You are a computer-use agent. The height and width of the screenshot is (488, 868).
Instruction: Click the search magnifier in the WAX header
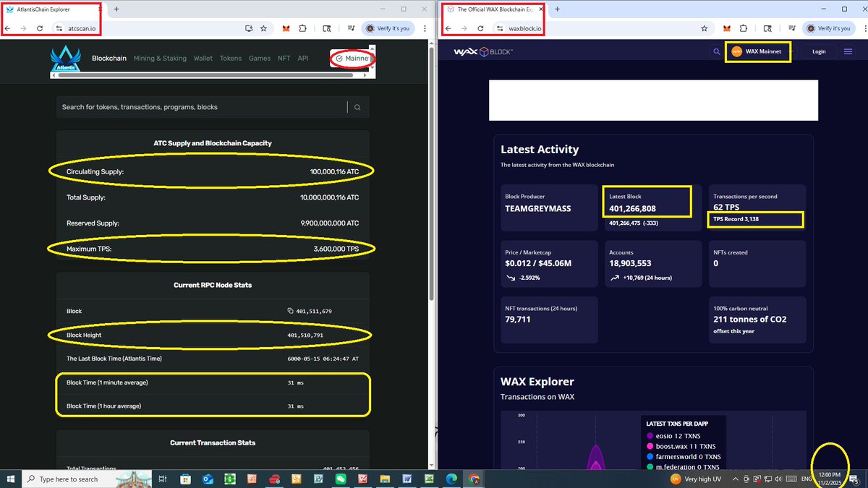pyautogui.click(x=716, y=52)
